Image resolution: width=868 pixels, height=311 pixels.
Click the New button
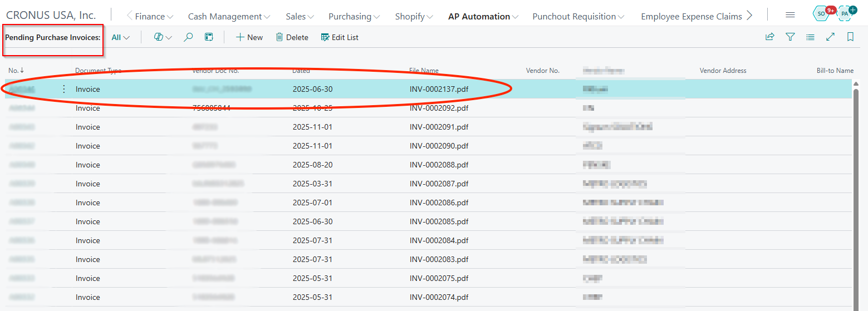coord(249,37)
